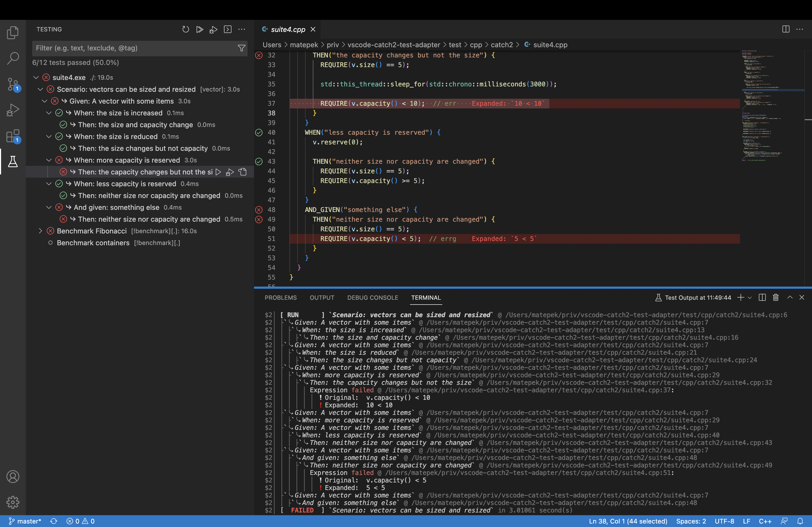Expand the Benchmark Fibonacci test node
This screenshot has width=812, height=527.
[x=41, y=231]
